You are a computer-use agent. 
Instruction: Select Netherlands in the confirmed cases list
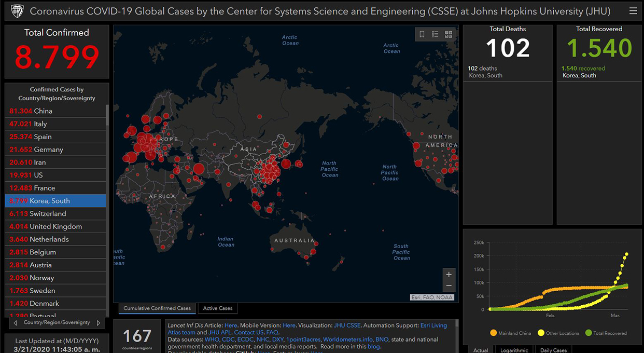point(55,239)
